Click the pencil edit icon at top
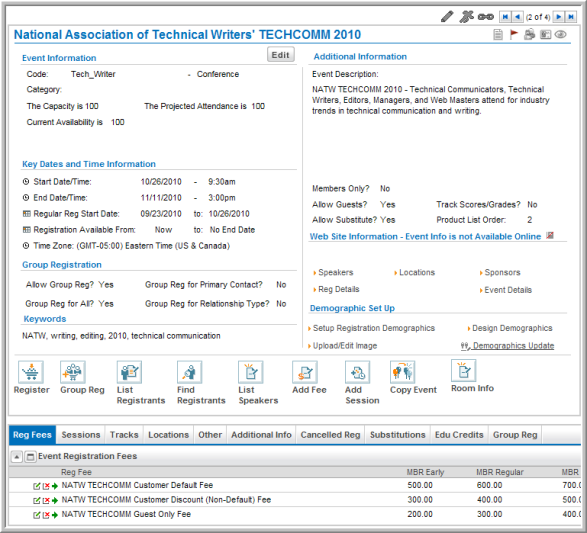Image resolution: width=587 pixels, height=533 pixels. [447, 16]
